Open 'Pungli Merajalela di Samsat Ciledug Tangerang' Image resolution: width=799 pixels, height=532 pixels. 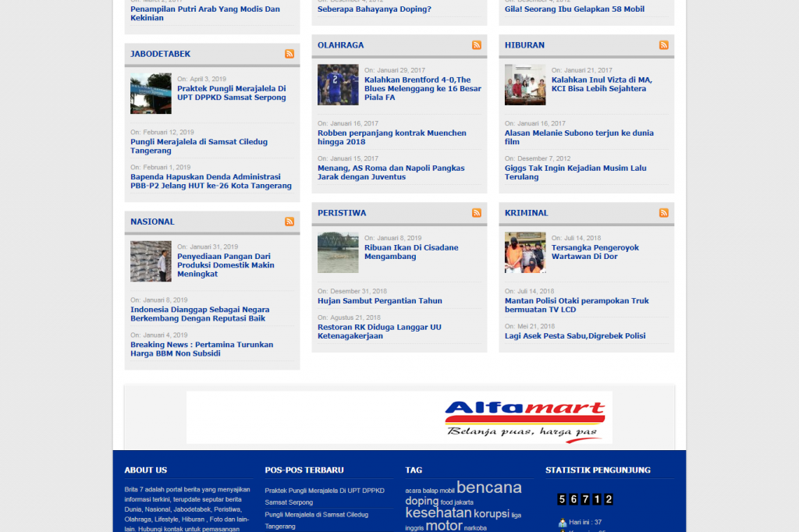[199, 146]
